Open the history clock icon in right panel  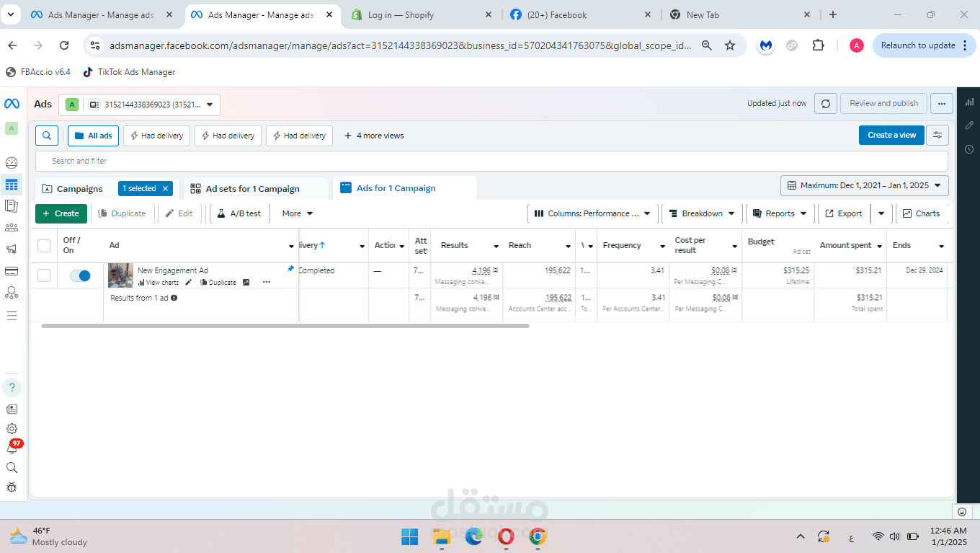(x=969, y=149)
